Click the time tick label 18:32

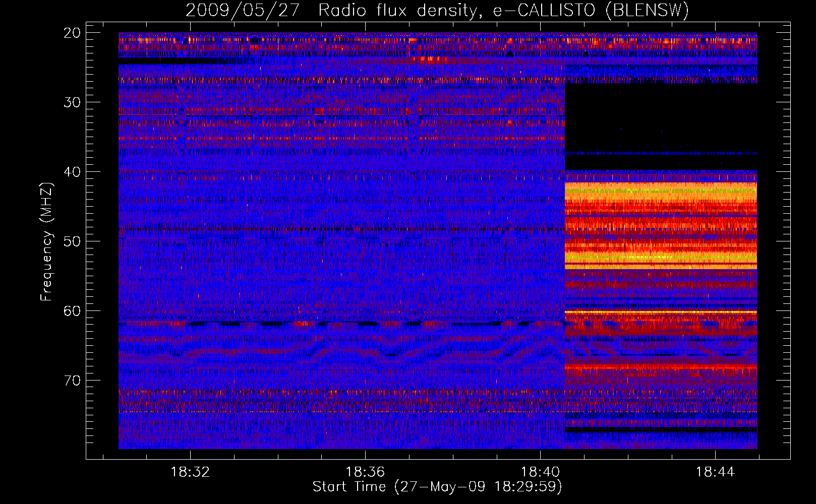[x=190, y=472]
